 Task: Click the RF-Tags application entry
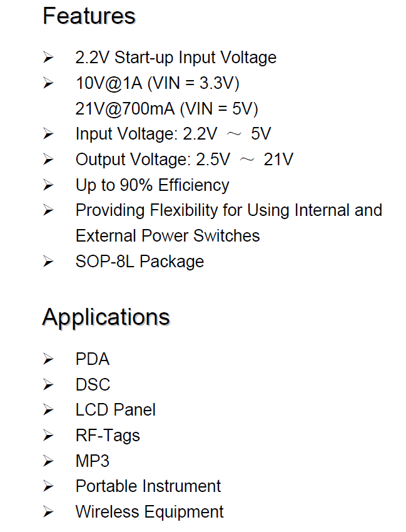coord(108,436)
